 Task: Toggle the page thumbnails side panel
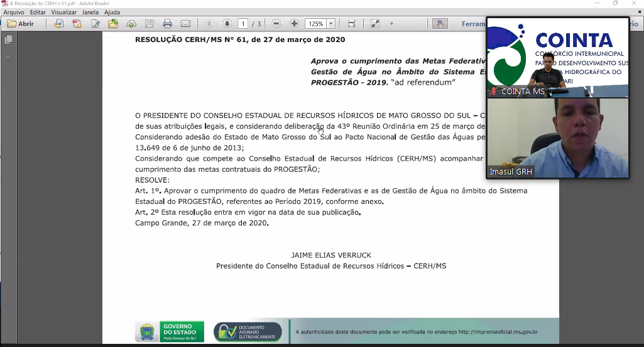point(9,40)
